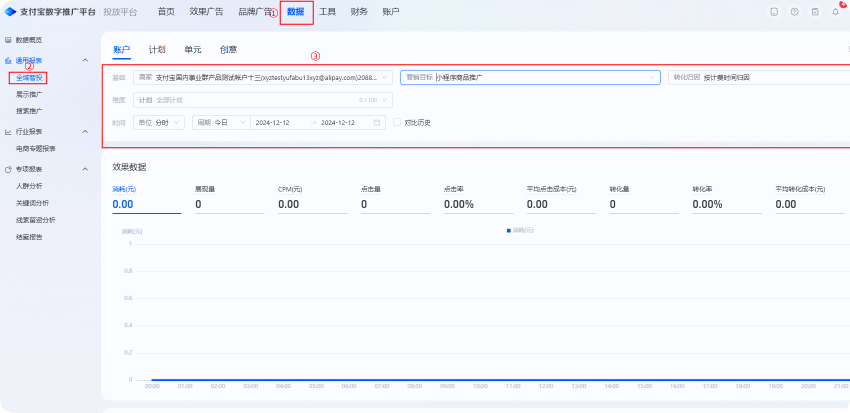Switch to the 单元 report tab
The width and height of the screenshot is (850, 413).
point(192,49)
